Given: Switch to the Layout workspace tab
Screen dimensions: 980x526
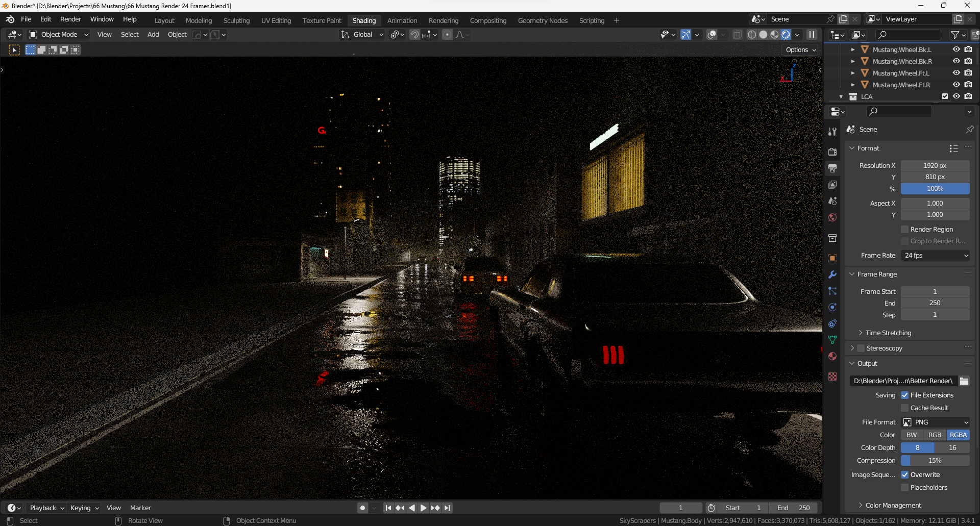Looking at the screenshot, I should click(x=164, y=21).
